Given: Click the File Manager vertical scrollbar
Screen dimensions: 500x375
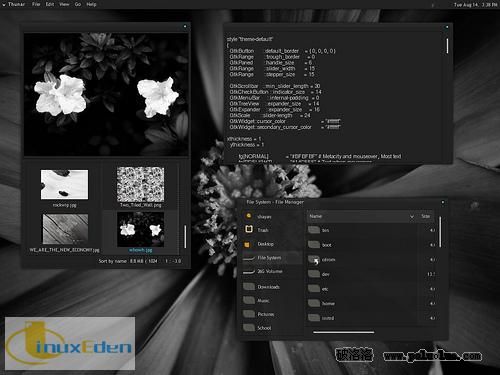Looking at the screenshot, I should click(440, 232).
